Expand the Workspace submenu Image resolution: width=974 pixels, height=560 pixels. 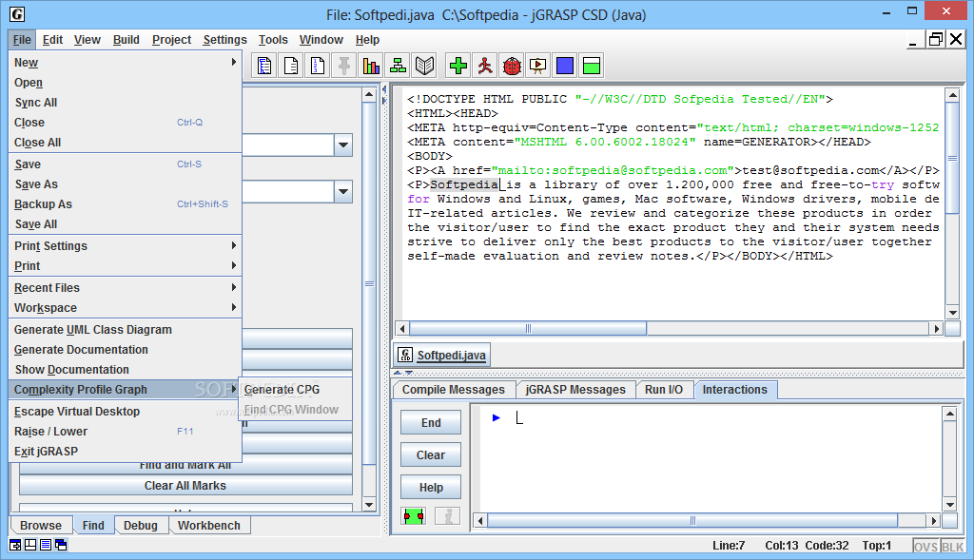(x=125, y=307)
